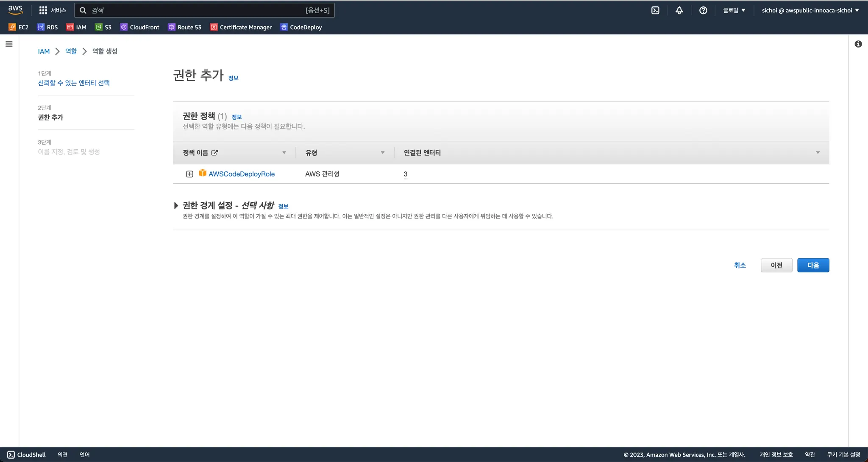Click the hamburger side navigation icon
The height and width of the screenshot is (462, 868).
(9, 44)
